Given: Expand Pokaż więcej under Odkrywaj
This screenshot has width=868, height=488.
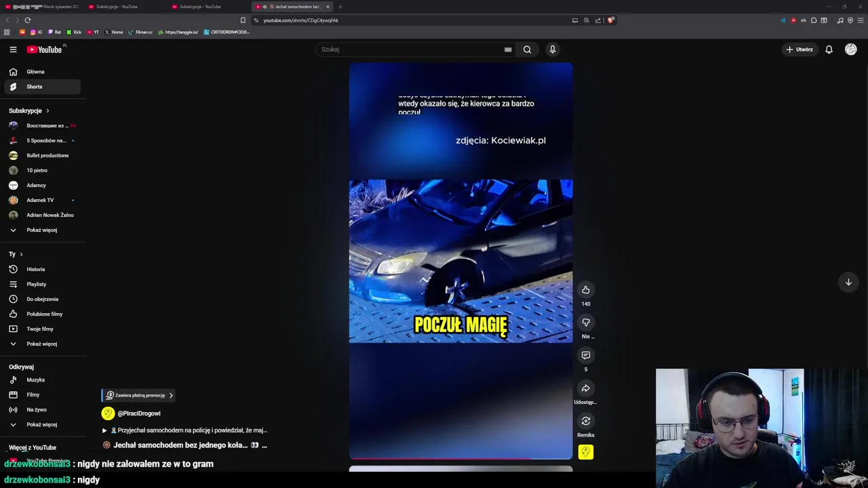Looking at the screenshot, I should point(43,424).
